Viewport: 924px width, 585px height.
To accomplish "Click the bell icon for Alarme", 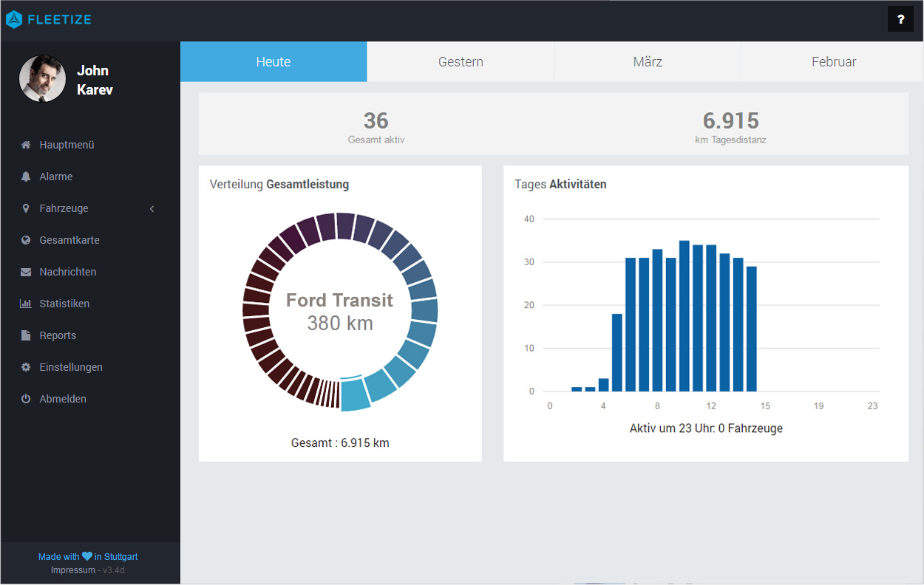I will click(26, 177).
